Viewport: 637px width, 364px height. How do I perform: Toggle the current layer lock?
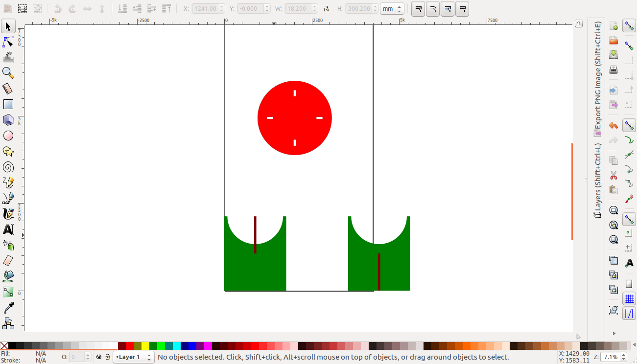point(108,357)
